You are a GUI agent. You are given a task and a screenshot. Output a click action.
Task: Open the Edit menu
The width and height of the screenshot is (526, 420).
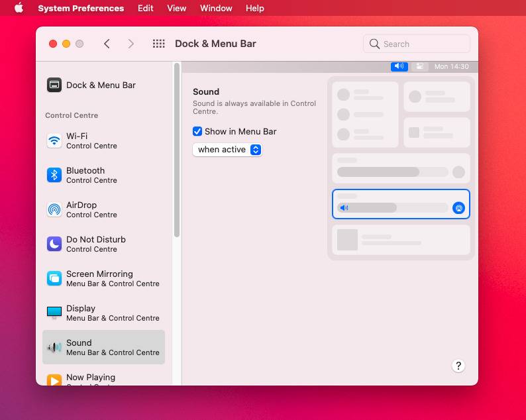145,8
